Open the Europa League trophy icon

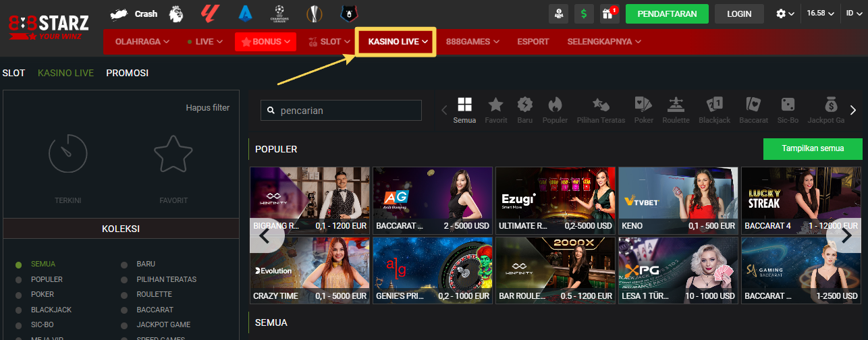pyautogui.click(x=314, y=13)
